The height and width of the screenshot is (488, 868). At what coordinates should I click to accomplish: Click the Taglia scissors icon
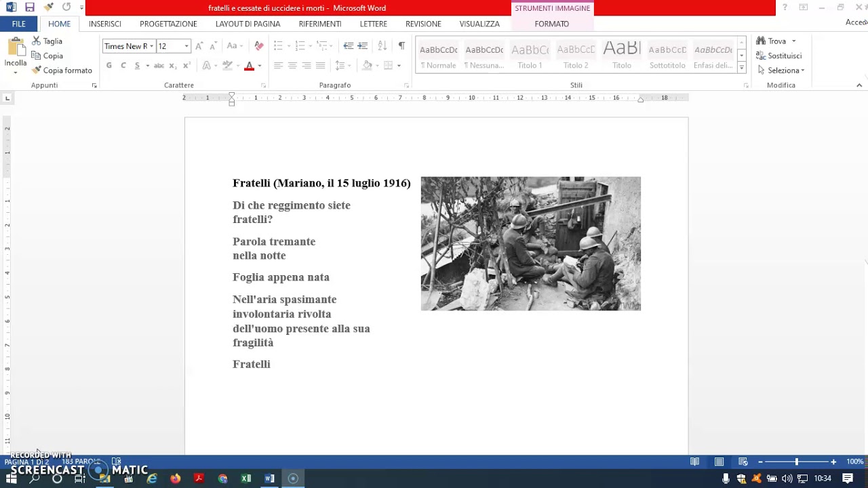[37, 41]
